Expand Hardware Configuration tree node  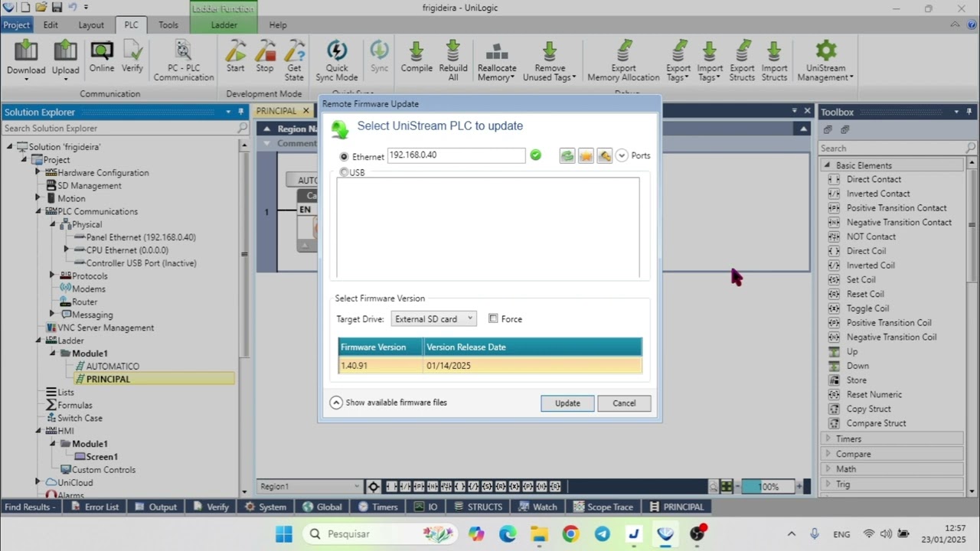pyautogui.click(x=38, y=172)
